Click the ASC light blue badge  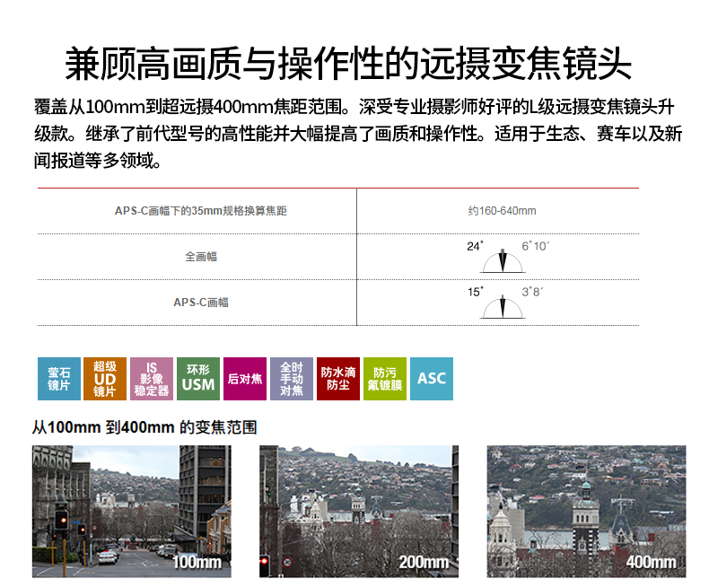[x=432, y=379]
